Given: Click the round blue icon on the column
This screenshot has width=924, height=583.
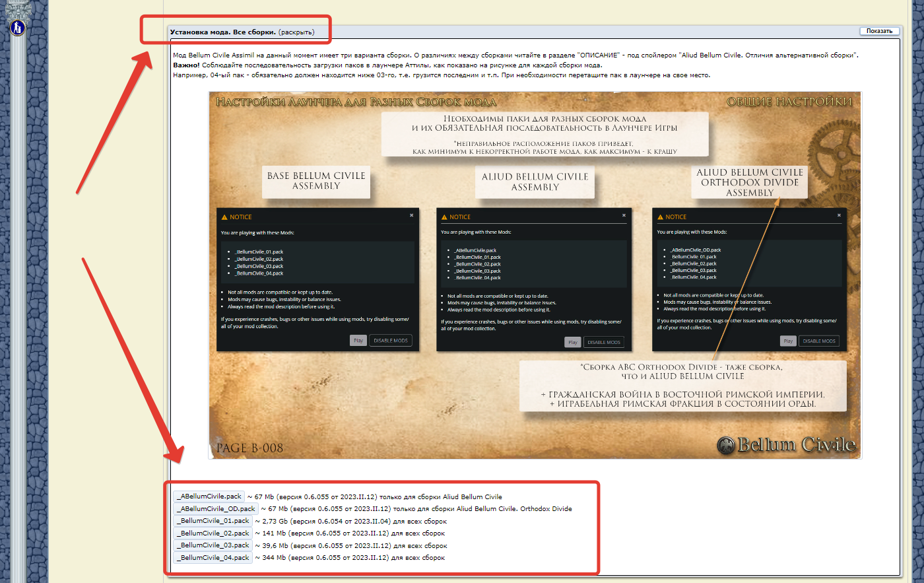Looking at the screenshot, I should 17,28.
